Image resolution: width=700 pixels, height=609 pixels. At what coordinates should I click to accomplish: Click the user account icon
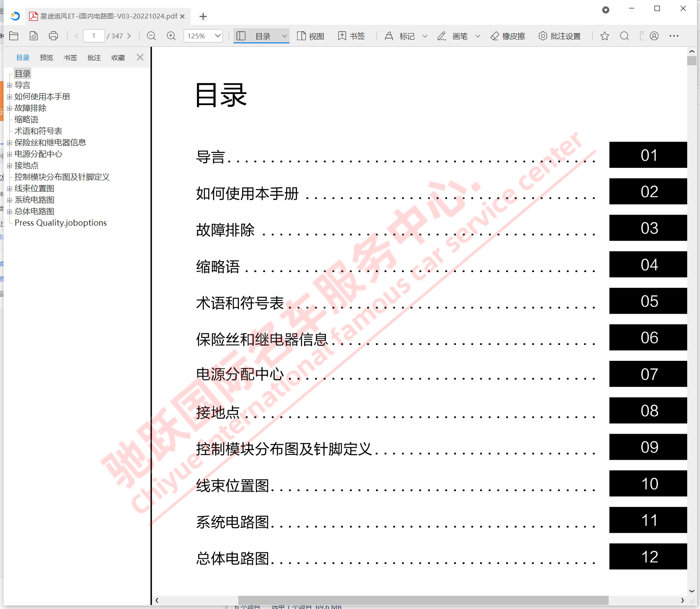point(654,36)
